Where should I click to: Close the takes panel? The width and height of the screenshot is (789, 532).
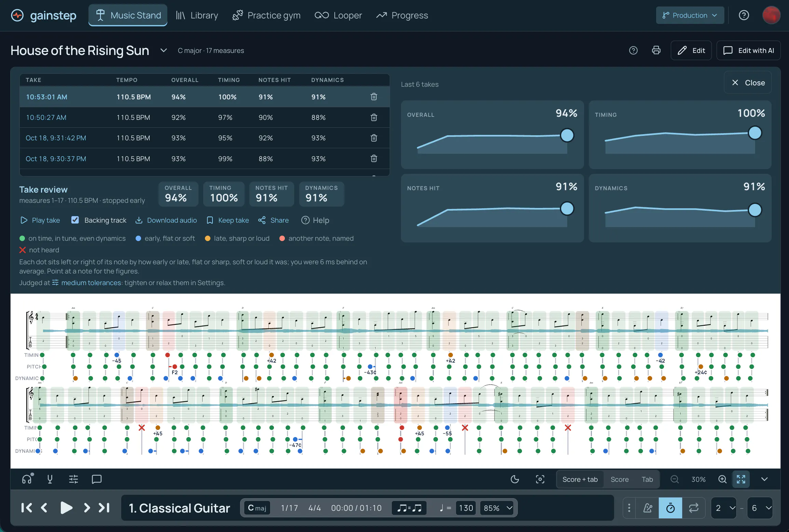click(748, 82)
